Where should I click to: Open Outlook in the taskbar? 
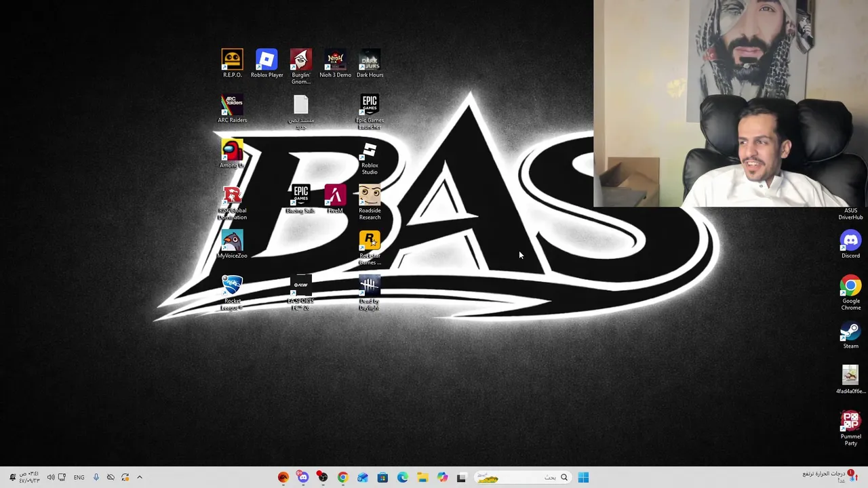pos(363,477)
